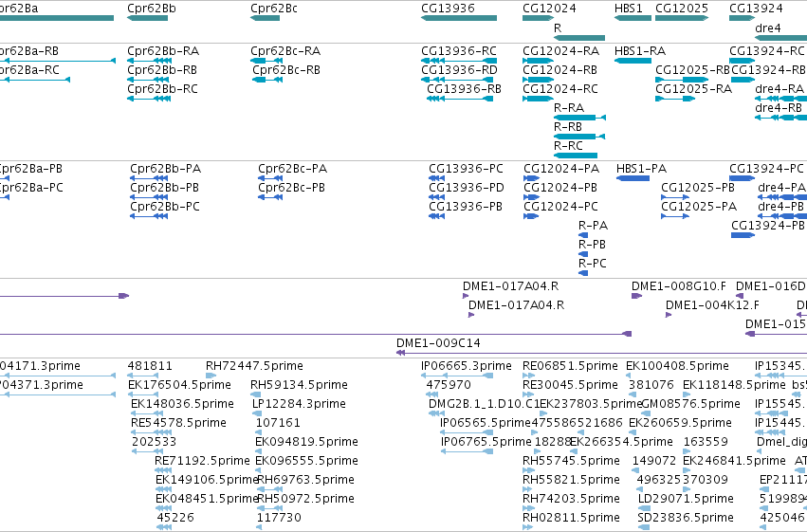
Task: Click protein Cpr62Bc-PB label
Action: point(291,189)
